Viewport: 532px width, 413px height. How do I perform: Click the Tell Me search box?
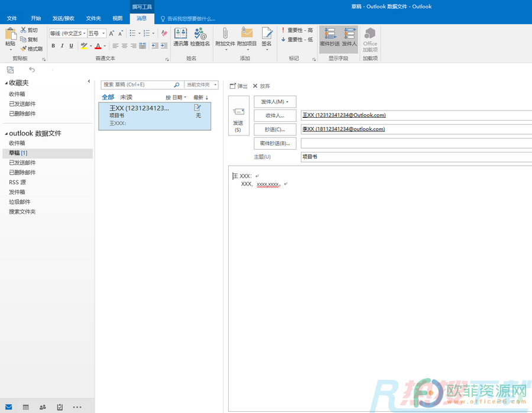(x=187, y=19)
